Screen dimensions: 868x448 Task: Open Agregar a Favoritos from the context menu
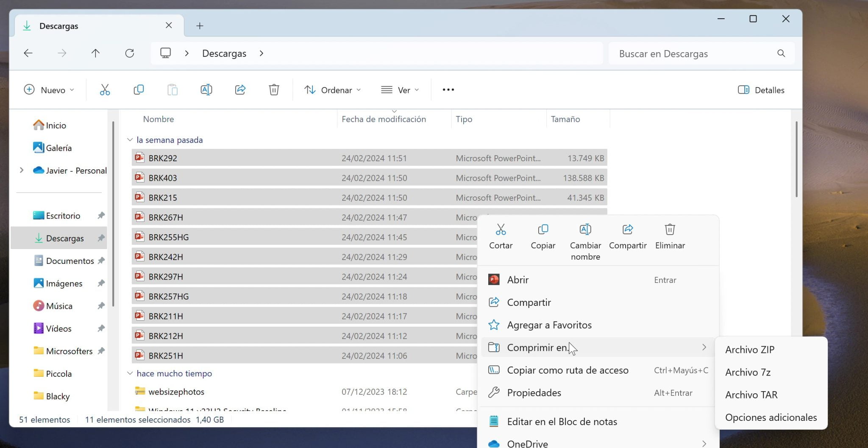549,325
